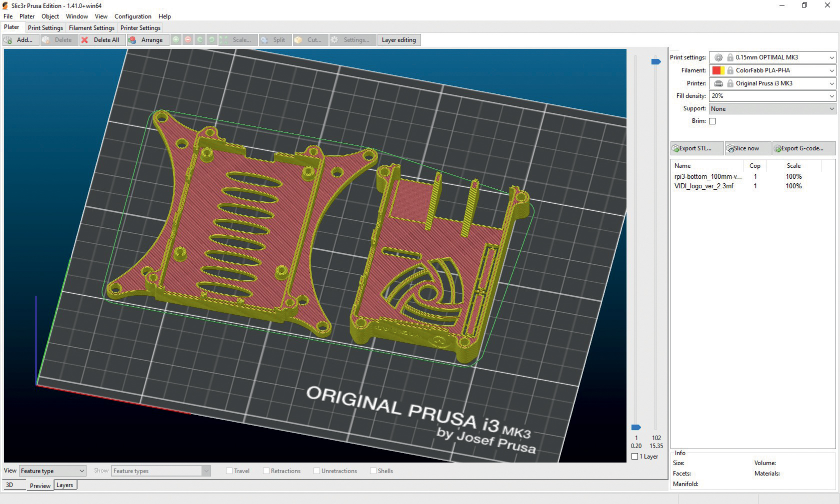Open the Filament preset dropdown
The height and width of the screenshot is (504, 840).
point(772,70)
